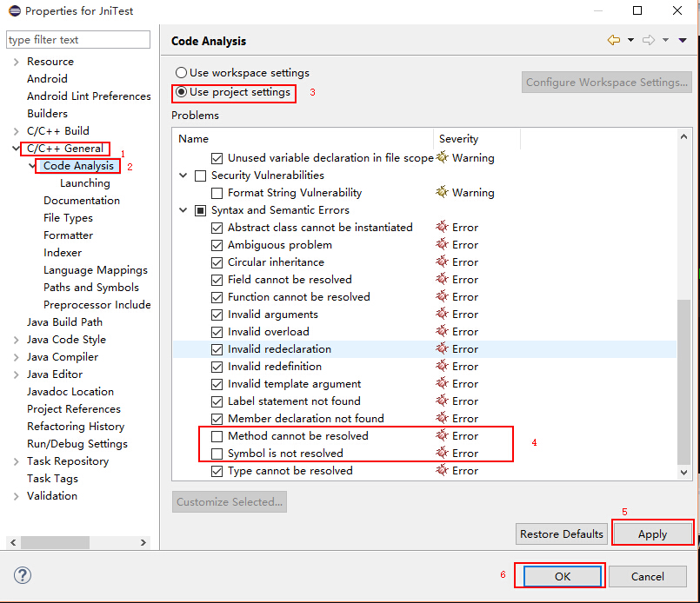Click the Eclipse icon in title bar
Image resolution: width=700 pixels, height=603 pixels.
coord(15,10)
